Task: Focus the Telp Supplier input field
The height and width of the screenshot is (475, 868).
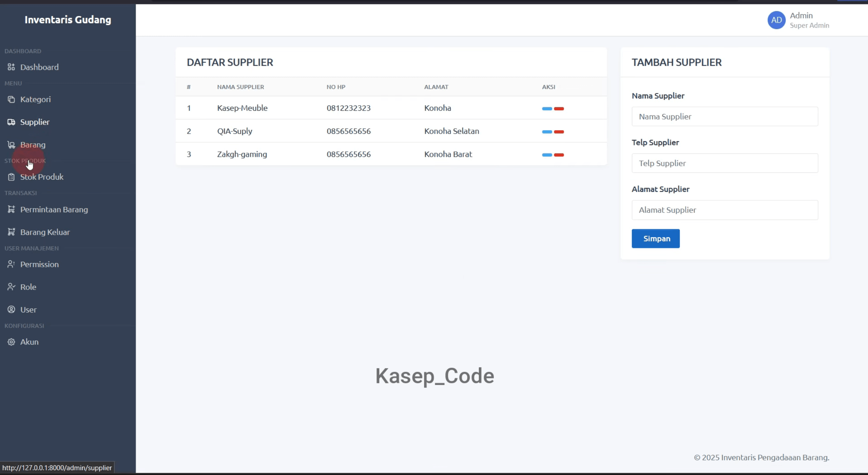Action: coord(725,163)
